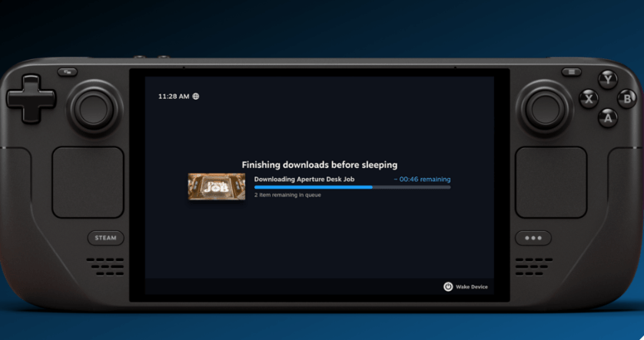Image resolution: width=644 pixels, height=340 pixels.
Task: Click the Wake Device power icon
Action: (448, 286)
